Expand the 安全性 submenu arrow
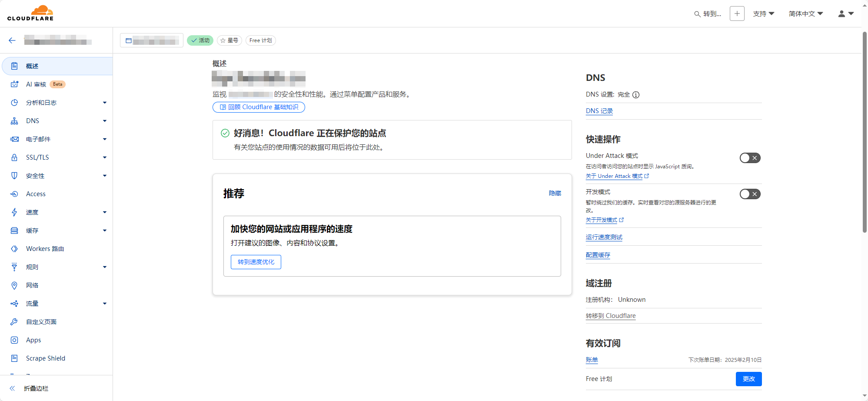The image size is (868, 401). (x=105, y=176)
